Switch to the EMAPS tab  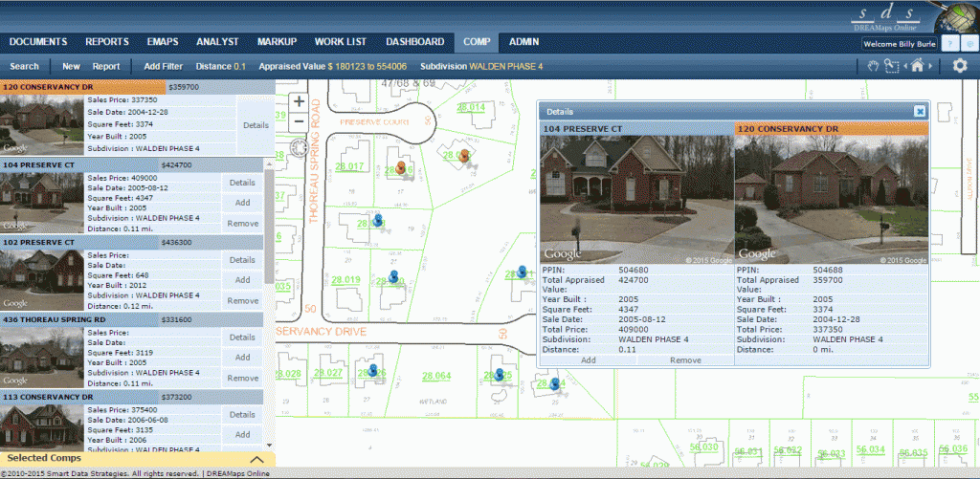163,42
